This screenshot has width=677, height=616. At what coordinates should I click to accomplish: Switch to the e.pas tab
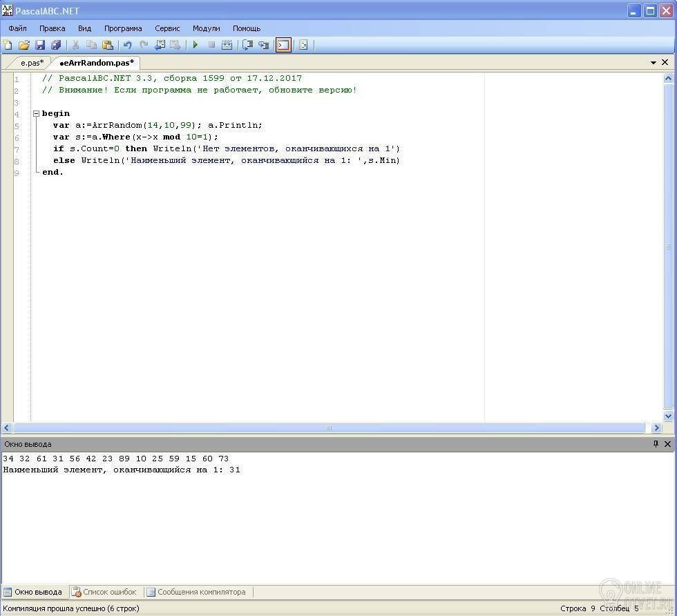[32, 63]
